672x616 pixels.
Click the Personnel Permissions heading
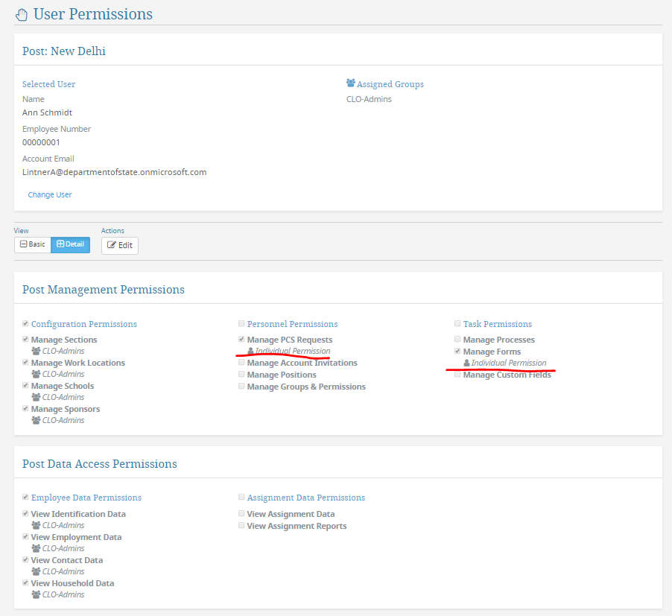pos(292,324)
